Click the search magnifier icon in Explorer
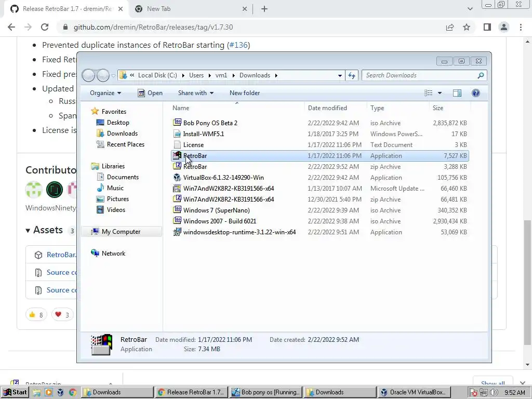 [481, 75]
